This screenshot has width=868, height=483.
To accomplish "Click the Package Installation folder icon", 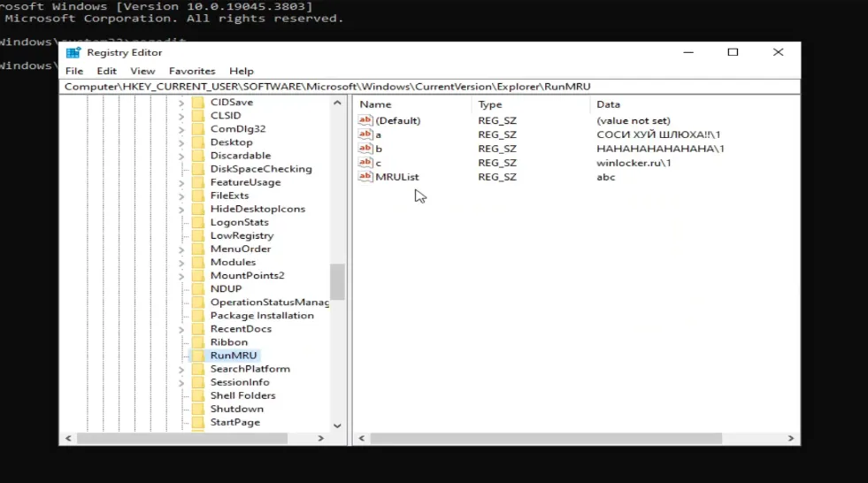I will pyautogui.click(x=197, y=315).
